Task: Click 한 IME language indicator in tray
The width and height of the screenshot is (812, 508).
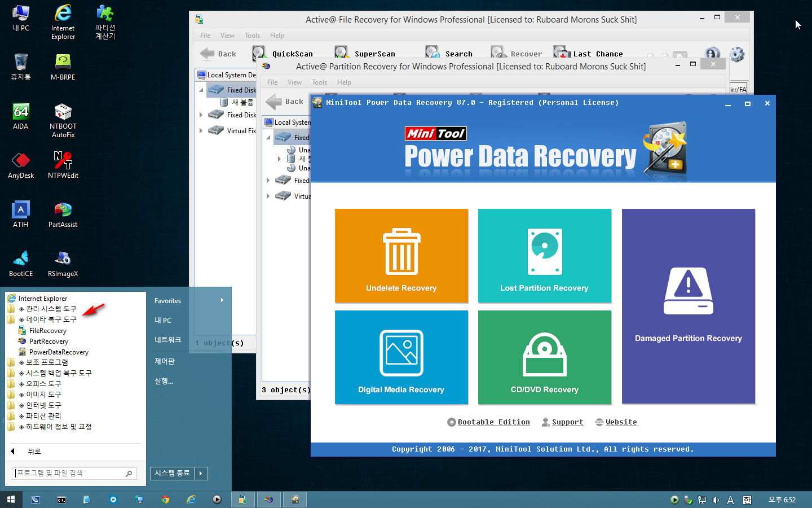Action: 747,500
